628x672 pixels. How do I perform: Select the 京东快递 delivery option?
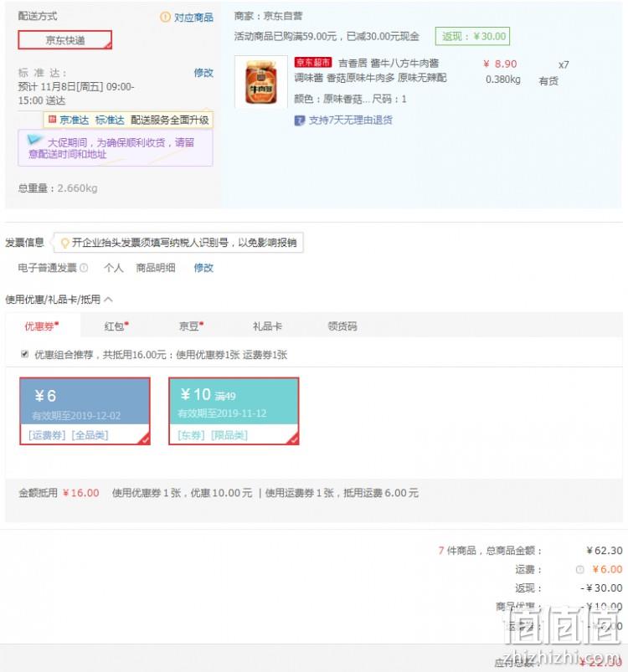pyautogui.click(x=64, y=40)
